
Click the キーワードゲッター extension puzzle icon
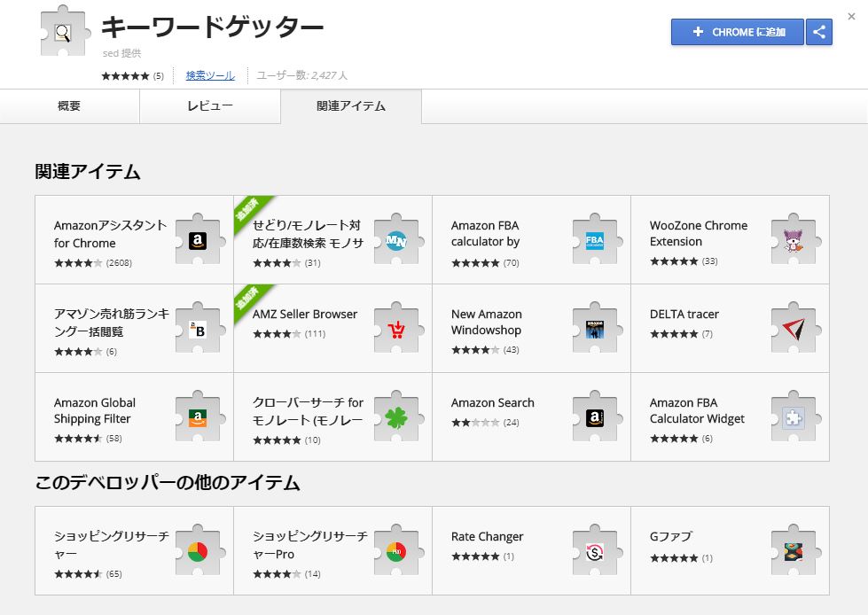(x=66, y=31)
